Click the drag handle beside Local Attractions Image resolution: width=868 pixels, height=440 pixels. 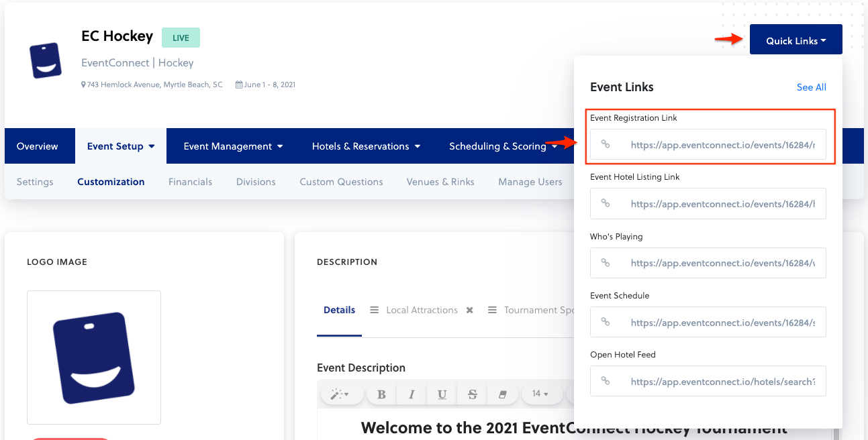[x=374, y=310]
